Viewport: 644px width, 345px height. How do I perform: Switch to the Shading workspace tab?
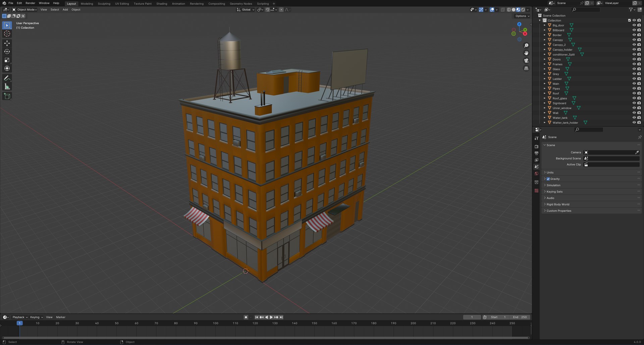[x=162, y=4]
